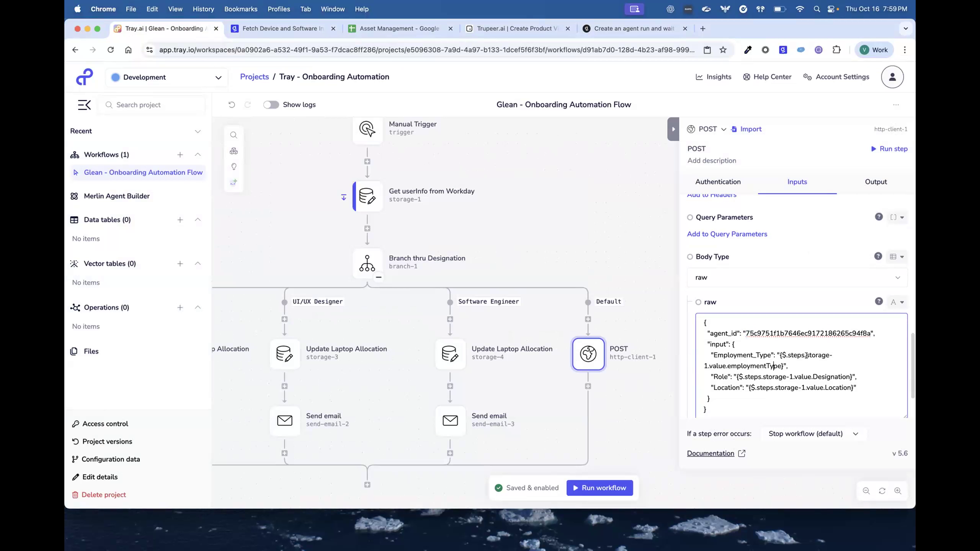Select the search tool in the canvas toolbar
This screenshot has width=980, height=551.
click(x=234, y=135)
